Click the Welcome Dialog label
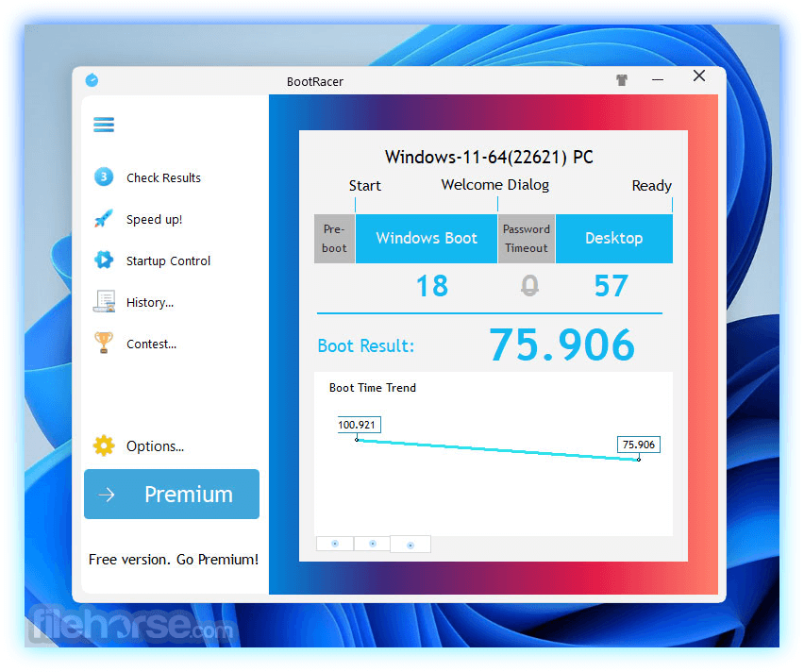This screenshot has width=804, height=672. tap(494, 185)
